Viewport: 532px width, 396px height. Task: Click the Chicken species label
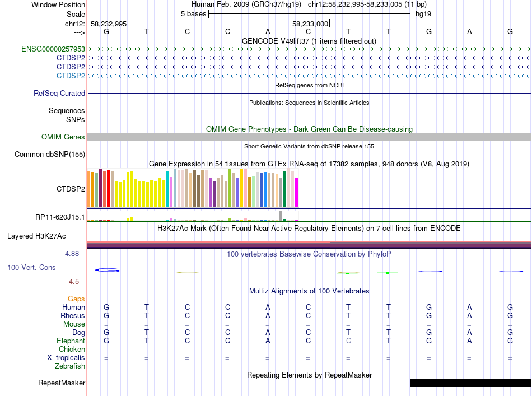click(x=72, y=349)
